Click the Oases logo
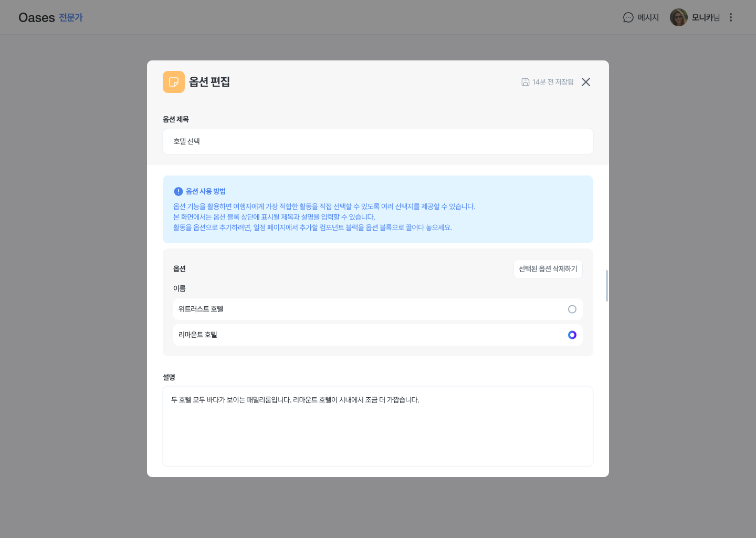The image size is (756, 538). tap(37, 17)
